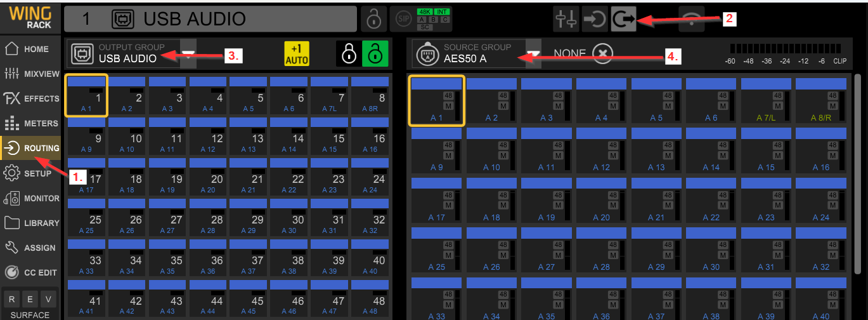868x320 pixels.
Task: Select output slot 12
Action: [208, 136]
